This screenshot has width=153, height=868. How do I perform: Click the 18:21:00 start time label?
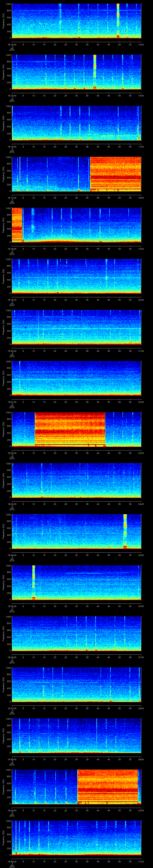click(x=12, y=402)
